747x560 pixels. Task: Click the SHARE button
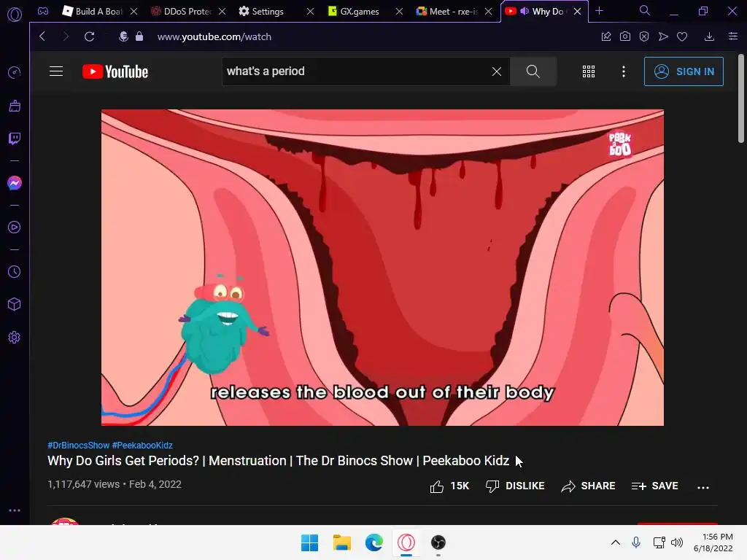(589, 486)
